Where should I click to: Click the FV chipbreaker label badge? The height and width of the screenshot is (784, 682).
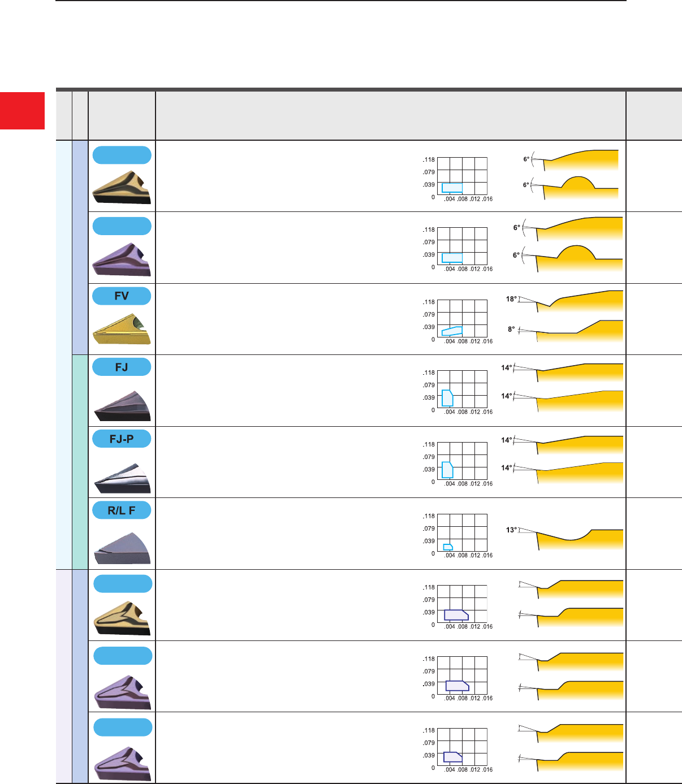pos(122,296)
